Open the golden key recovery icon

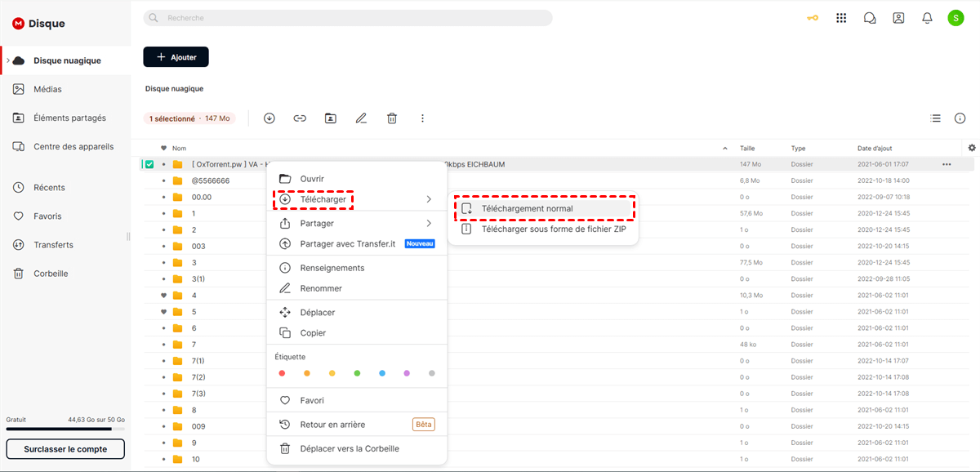(812, 18)
